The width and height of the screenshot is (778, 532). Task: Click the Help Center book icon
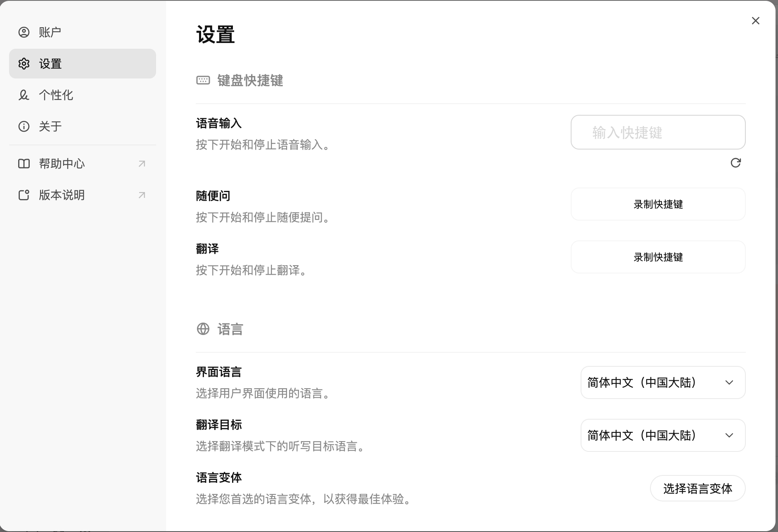24,164
